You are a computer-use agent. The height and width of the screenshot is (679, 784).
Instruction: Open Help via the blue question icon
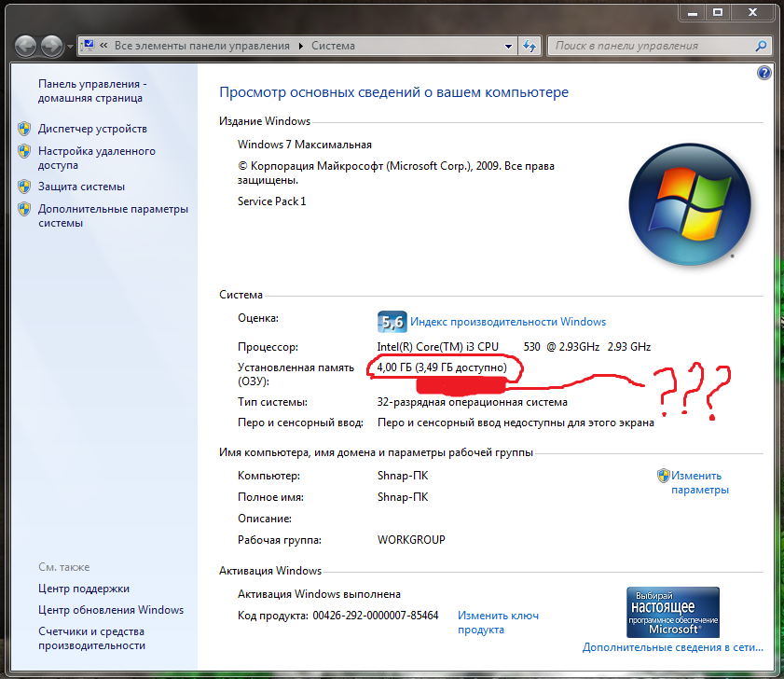pyautogui.click(x=764, y=73)
